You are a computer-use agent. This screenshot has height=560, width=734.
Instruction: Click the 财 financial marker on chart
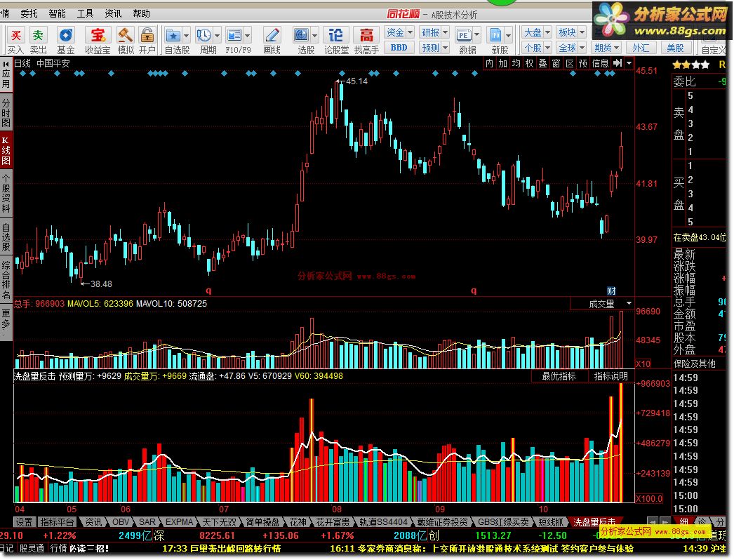611,291
